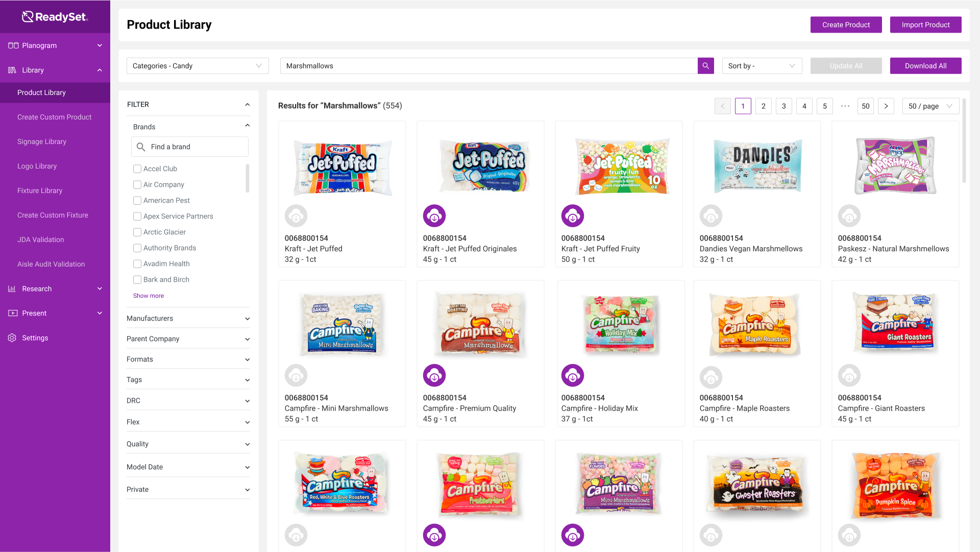980x552 pixels.
Task: Click the brands list scrollbar
Action: tap(248, 178)
